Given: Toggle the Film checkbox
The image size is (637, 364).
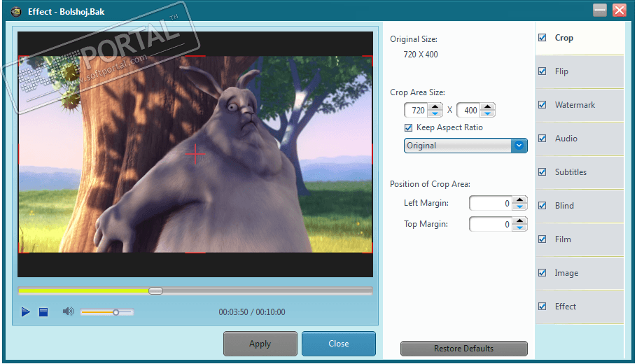Looking at the screenshot, I should pyautogui.click(x=542, y=239).
